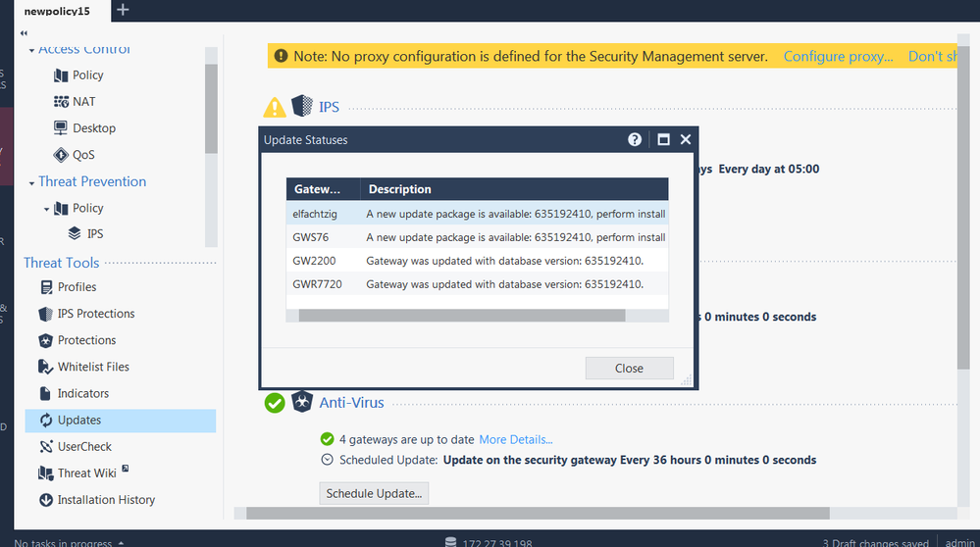
Task: Collapse the Threat Prevention section
Action: [x=31, y=183]
